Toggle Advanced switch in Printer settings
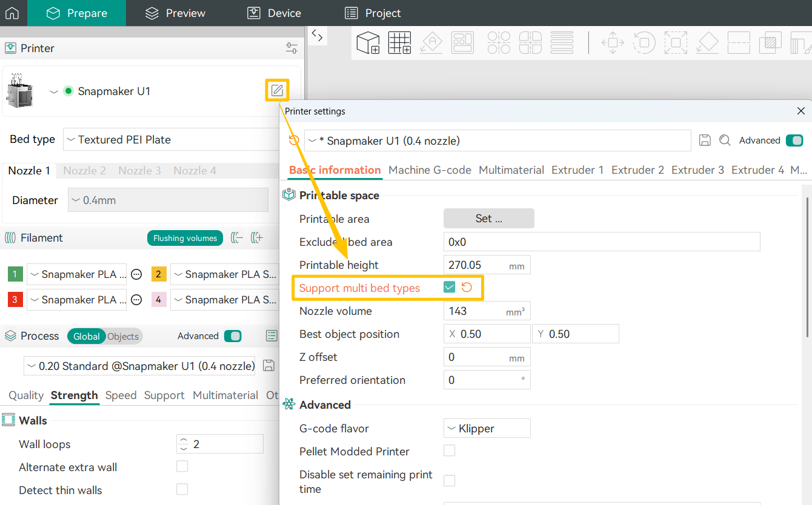This screenshot has height=505, width=812. [x=794, y=140]
